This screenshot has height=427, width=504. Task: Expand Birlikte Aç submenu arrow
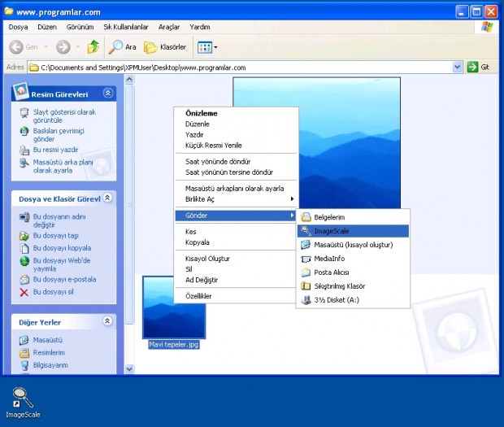click(x=292, y=199)
